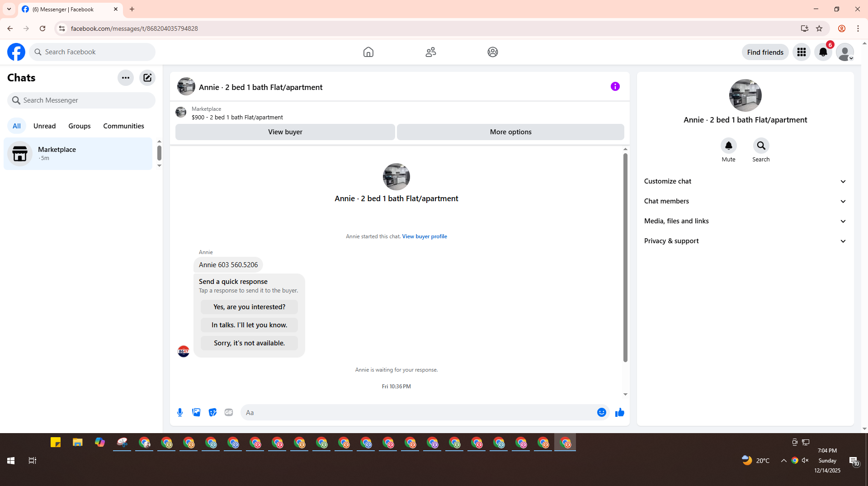Open the Chrome profile icon
The height and width of the screenshot is (486, 868).
pyautogui.click(x=842, y=28)
